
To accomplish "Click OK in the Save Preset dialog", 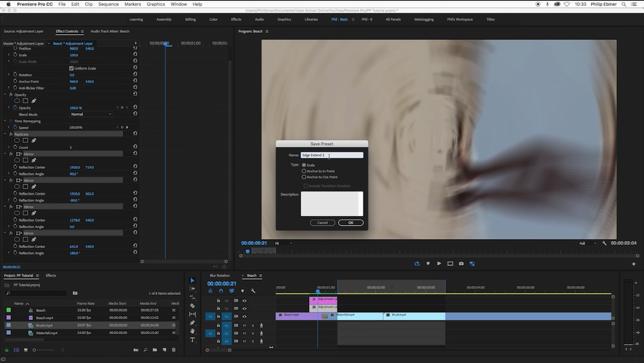I will [x=350, y=222].
